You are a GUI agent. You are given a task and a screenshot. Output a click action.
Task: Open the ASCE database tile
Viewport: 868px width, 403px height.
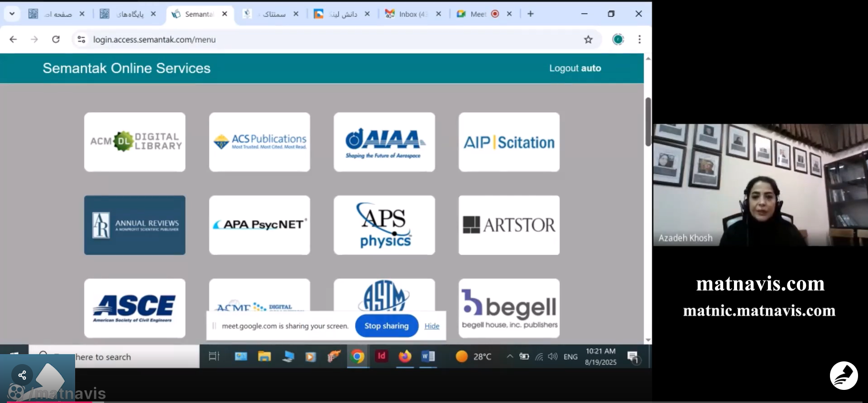click(x=134, y=308)
